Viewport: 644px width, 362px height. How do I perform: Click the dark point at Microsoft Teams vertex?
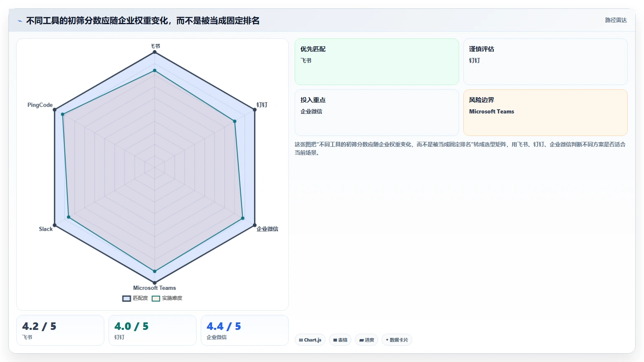(154, 283)
